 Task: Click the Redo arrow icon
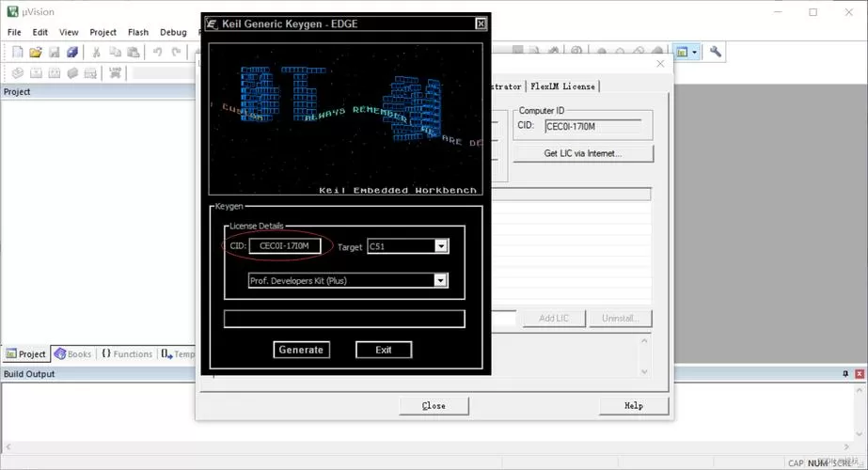(x=176, y=52)
